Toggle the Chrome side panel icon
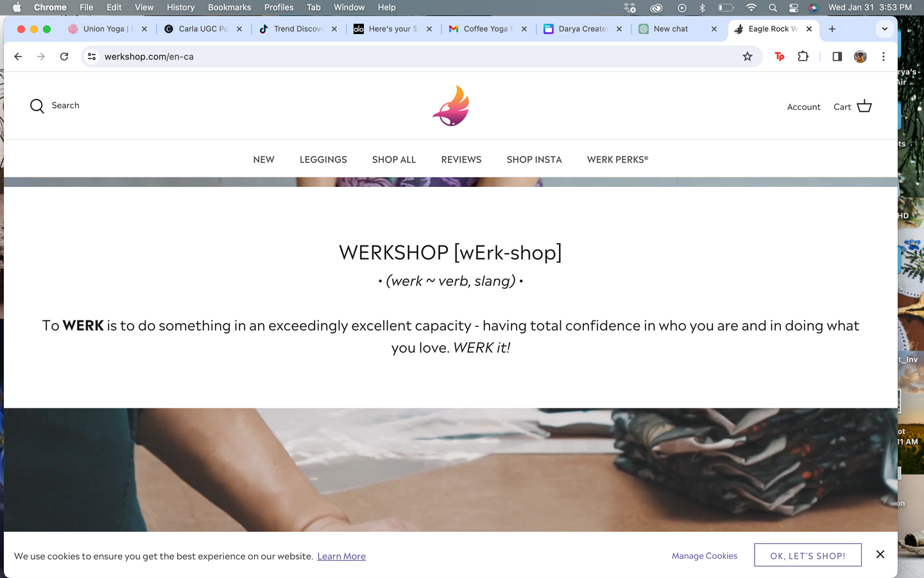The width and height of the screenshot is (924, 578). click(837, 57)
